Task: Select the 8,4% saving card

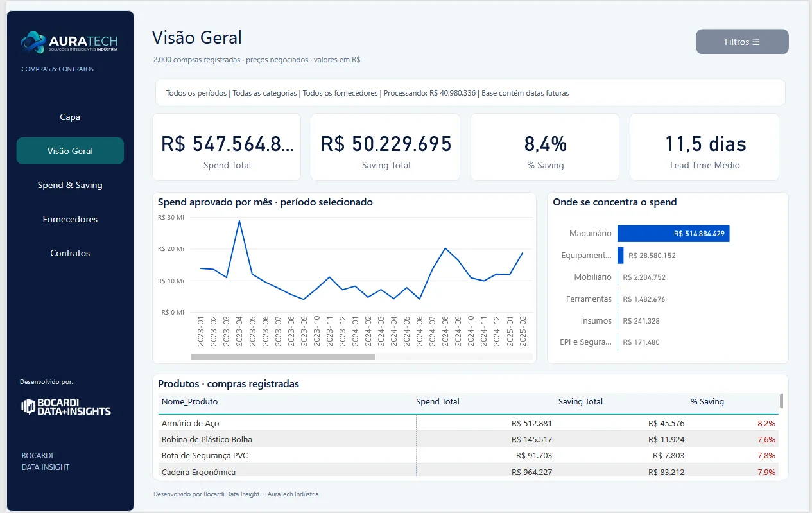Action: click(x=545, y=147)
